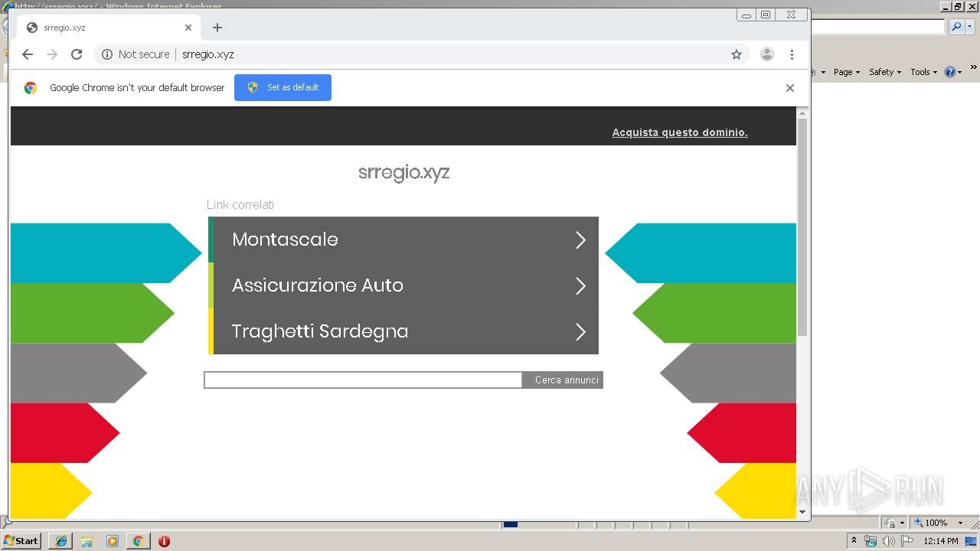Open the Acquista questo dominio link
Viewport: 980px width, 551px height.
[680, 132]
